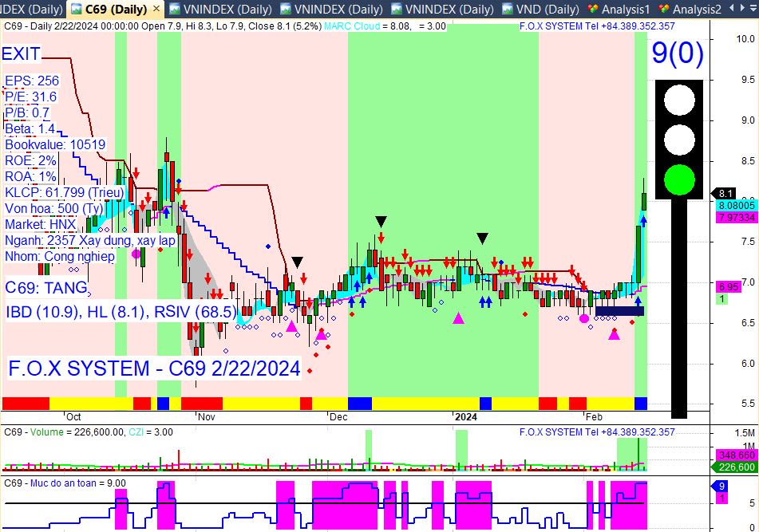Click the Analysis1 tab icon

pos(592,10)
